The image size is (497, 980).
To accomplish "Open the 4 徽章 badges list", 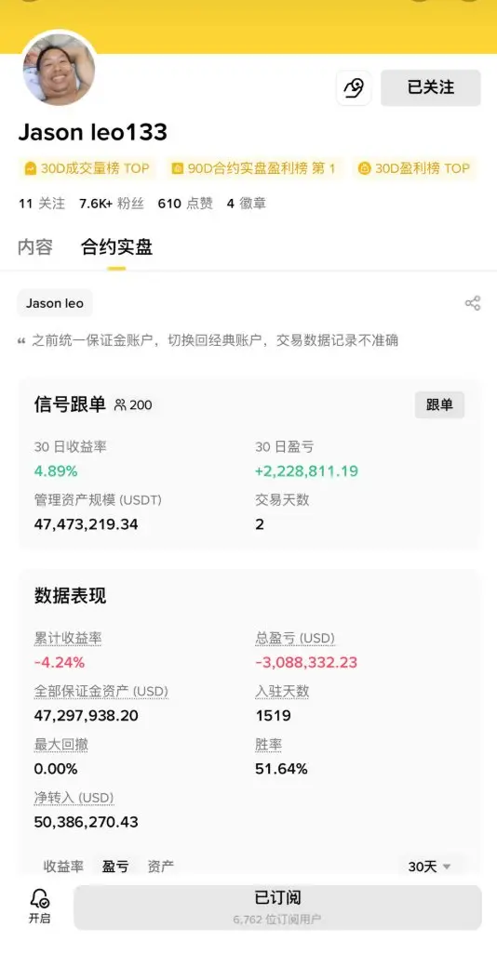I will coord(246,203).
